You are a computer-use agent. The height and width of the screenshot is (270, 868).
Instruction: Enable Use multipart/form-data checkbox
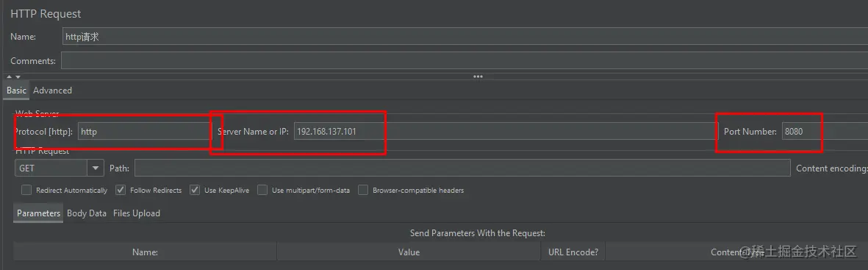pos(262,190)
